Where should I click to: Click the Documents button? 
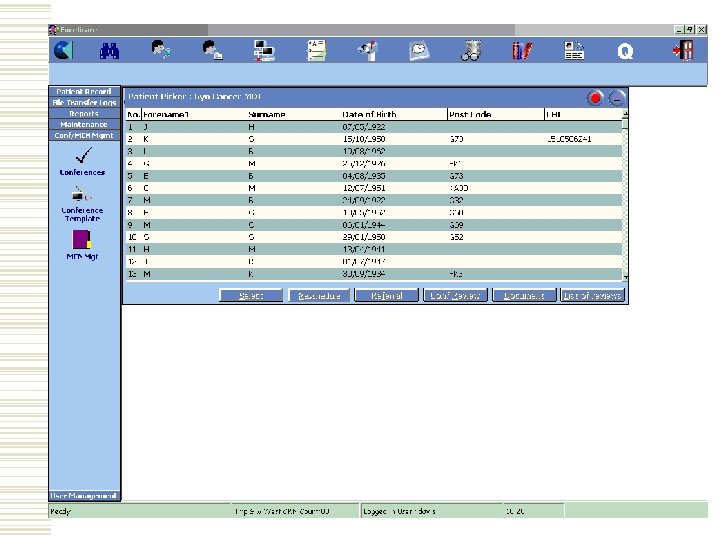[x=524, y=296]
